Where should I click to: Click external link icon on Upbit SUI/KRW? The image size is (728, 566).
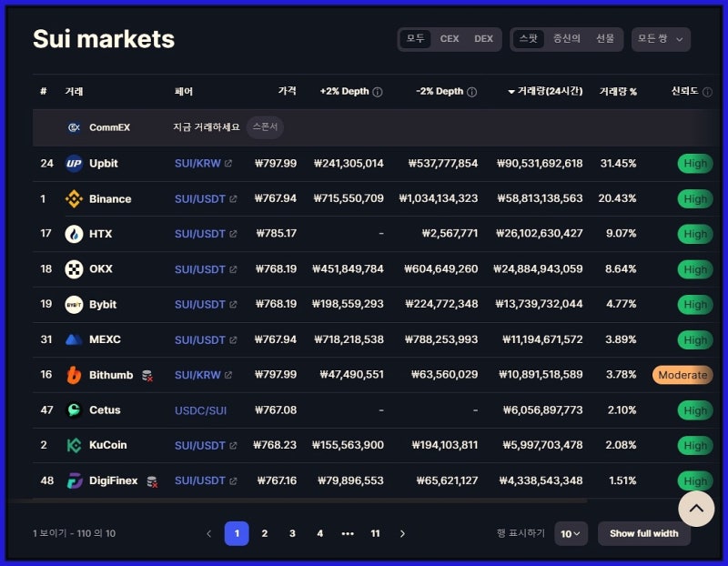228,164
